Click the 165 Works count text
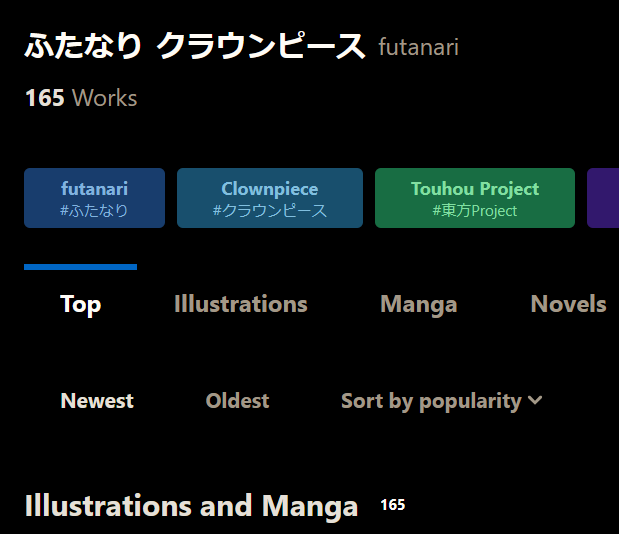 81,98
